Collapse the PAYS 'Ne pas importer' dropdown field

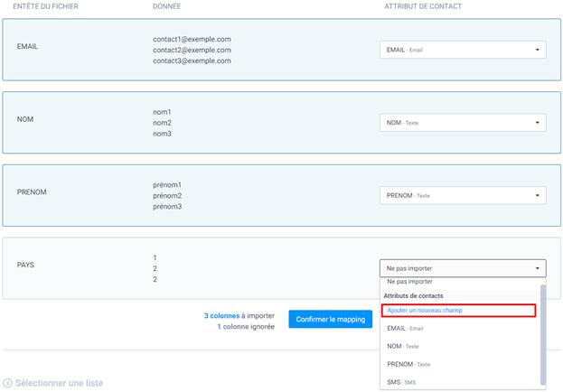[462, 268]
